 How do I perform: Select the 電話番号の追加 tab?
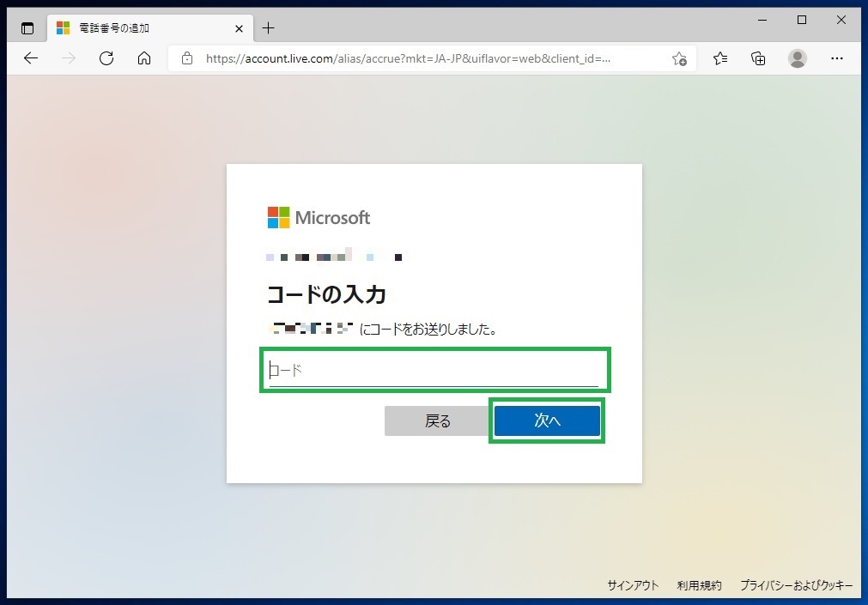150,28
